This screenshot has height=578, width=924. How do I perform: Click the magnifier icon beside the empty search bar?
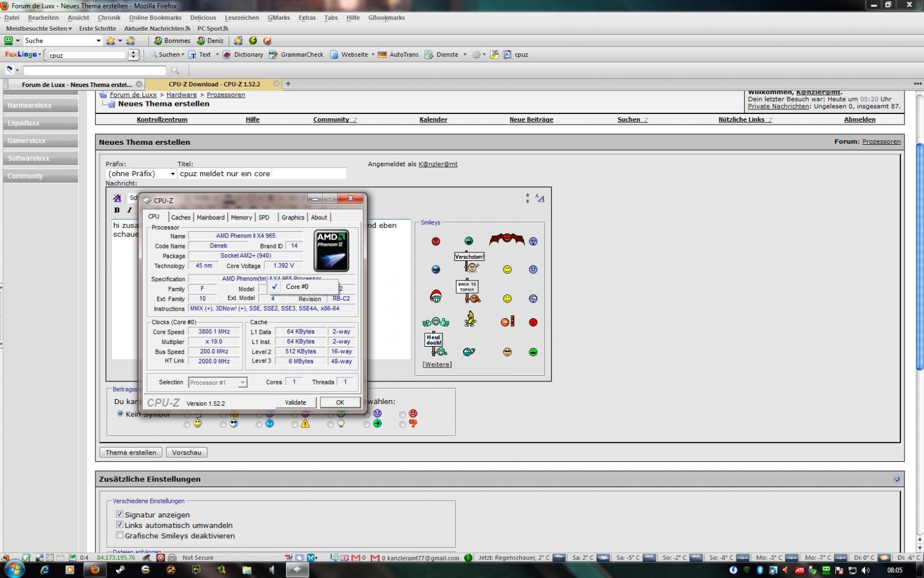tap(175, 70)
